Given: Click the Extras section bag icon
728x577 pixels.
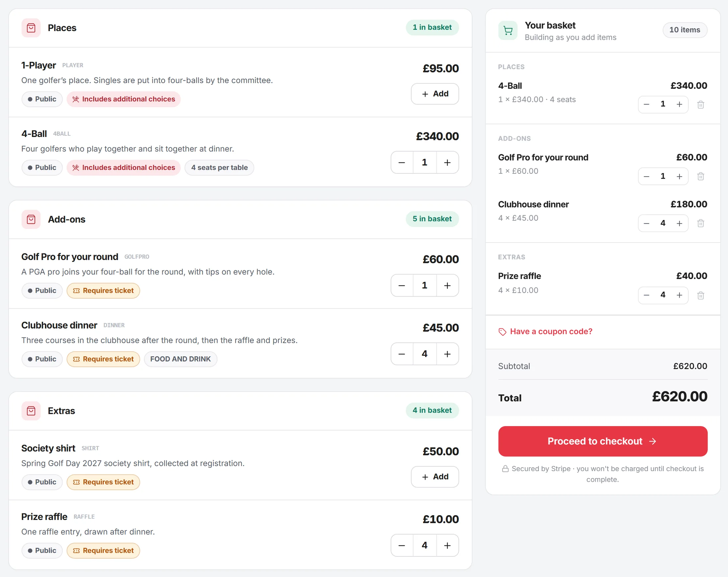Looking at the screenshot, I should [31, 411].
